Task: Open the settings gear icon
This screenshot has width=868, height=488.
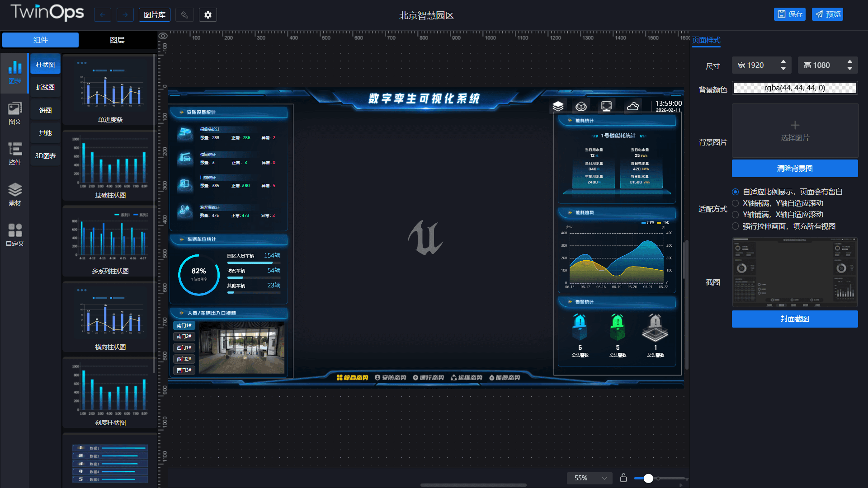Action: point(208,15)
